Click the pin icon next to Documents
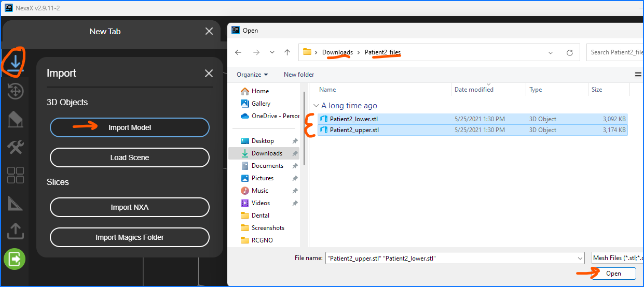 click(x=295, y=166)
